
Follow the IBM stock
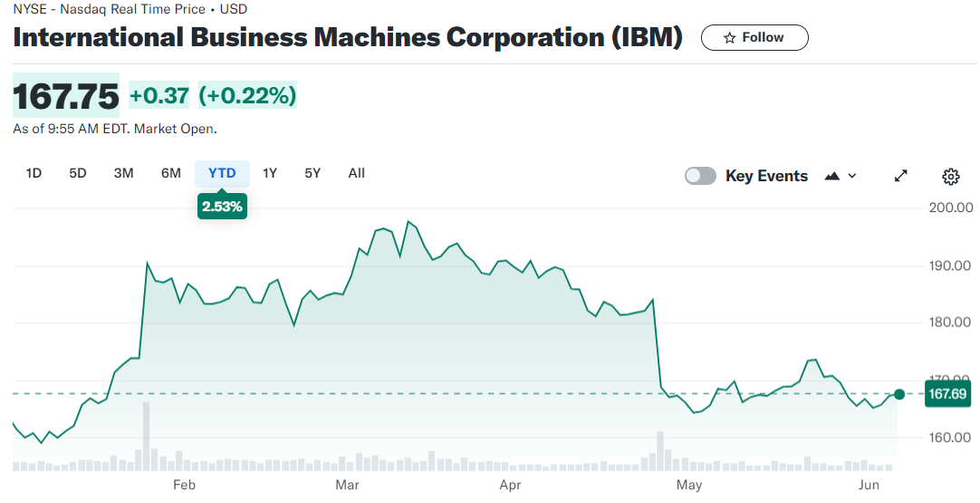754,38
